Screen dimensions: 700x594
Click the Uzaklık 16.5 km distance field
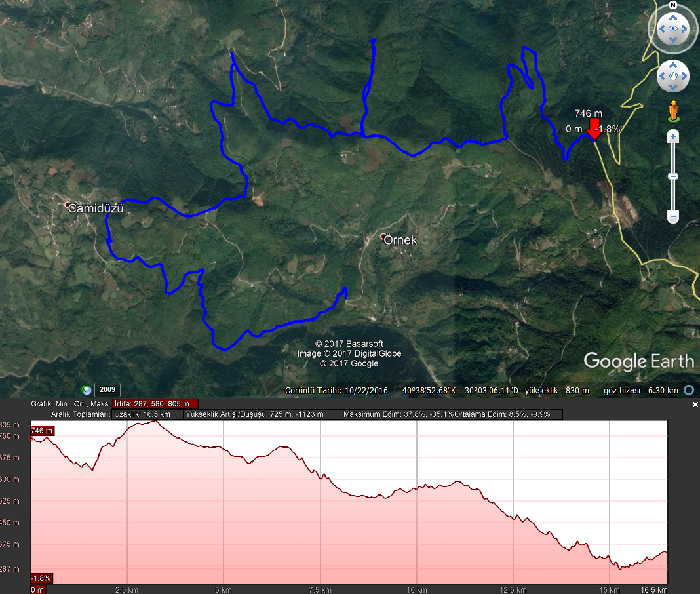pos(147,414)
